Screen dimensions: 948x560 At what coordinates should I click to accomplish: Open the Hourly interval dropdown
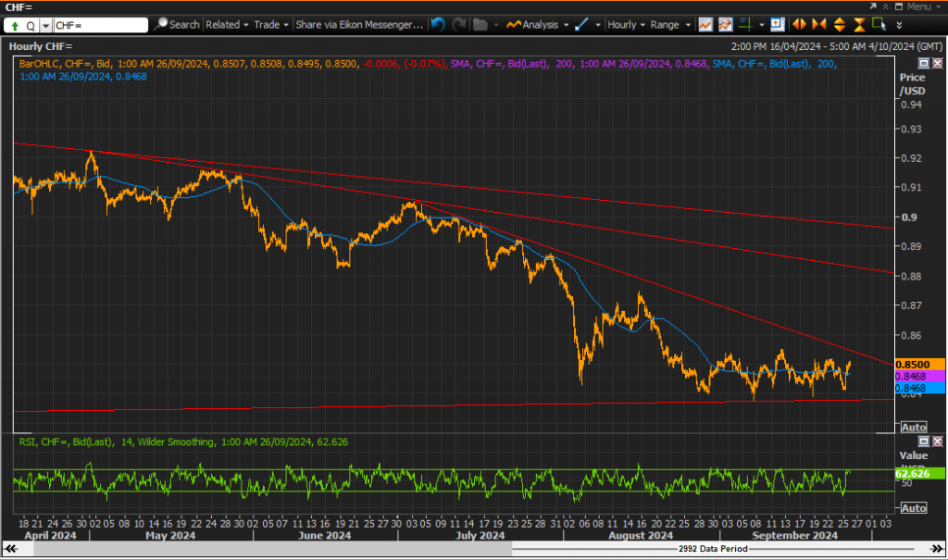coord(627,25)
